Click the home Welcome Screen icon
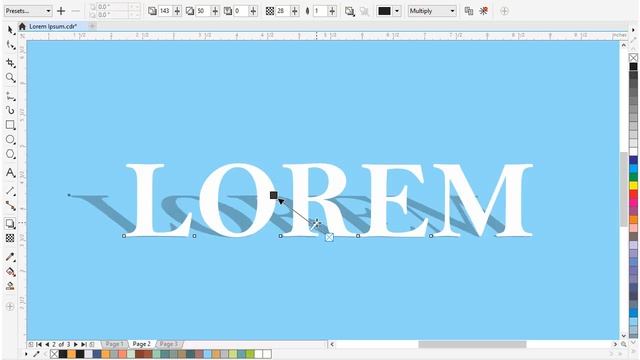Image resolution: width=640 pixels, height=360 pixels. [x=22, y=26]
